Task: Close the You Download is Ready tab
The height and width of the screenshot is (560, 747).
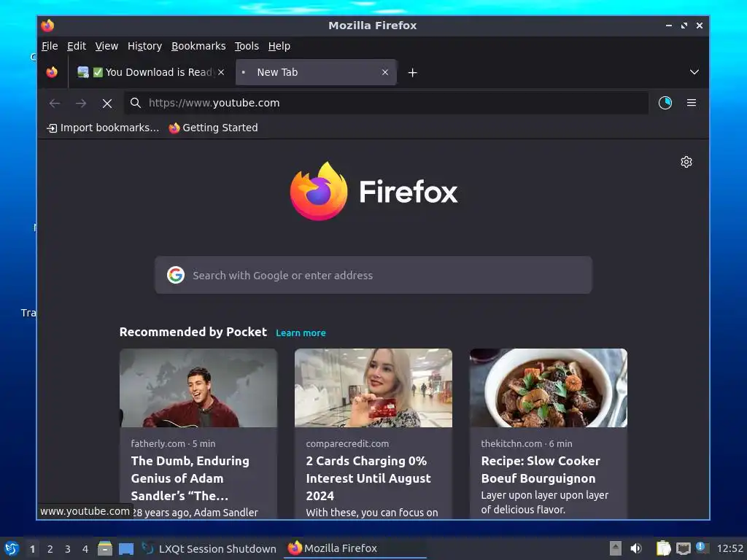Action: [221, 72]
